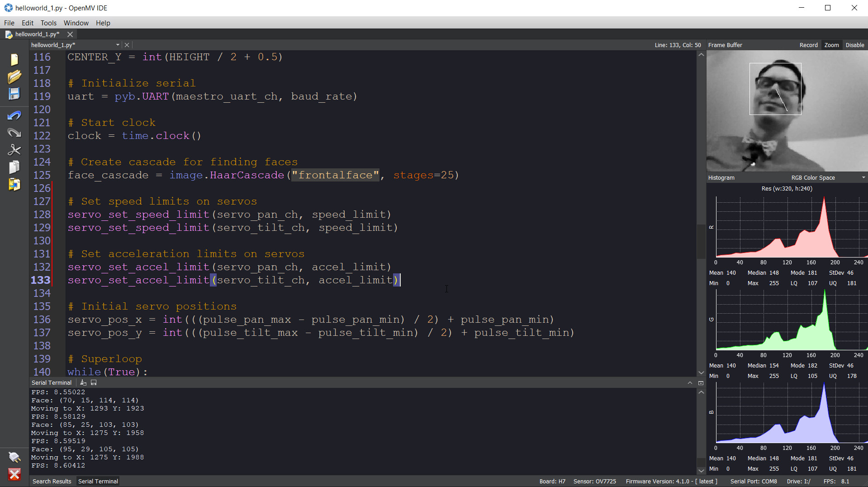This screenshot has height=487, width=868.
Task: Connect to the camera board
Action: [14, 457]
